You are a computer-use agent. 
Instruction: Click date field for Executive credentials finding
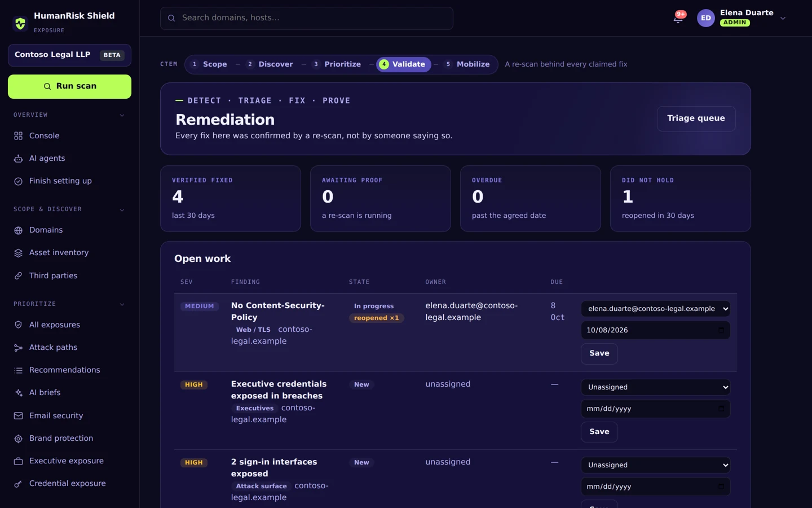[656, 409]
